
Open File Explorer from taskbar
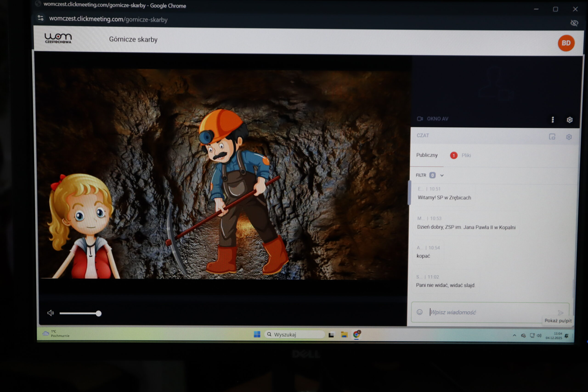click(344, 335)
